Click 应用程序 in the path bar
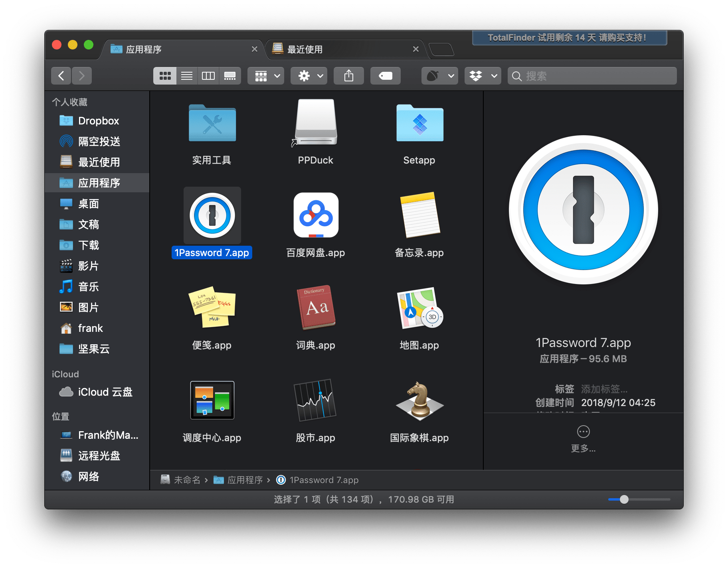Image resolution: width=728 pixels, height=568 pixels. click(238, 480)
